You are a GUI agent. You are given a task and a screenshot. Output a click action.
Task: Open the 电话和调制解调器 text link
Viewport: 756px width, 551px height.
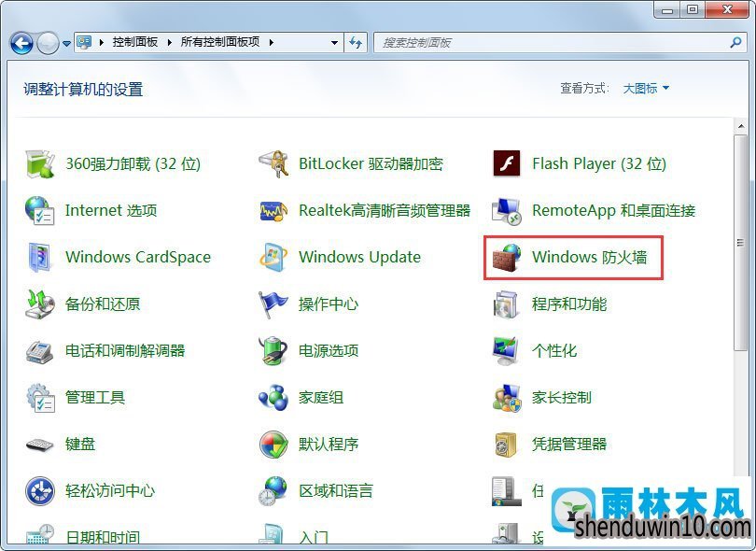[x=125, y=351]
